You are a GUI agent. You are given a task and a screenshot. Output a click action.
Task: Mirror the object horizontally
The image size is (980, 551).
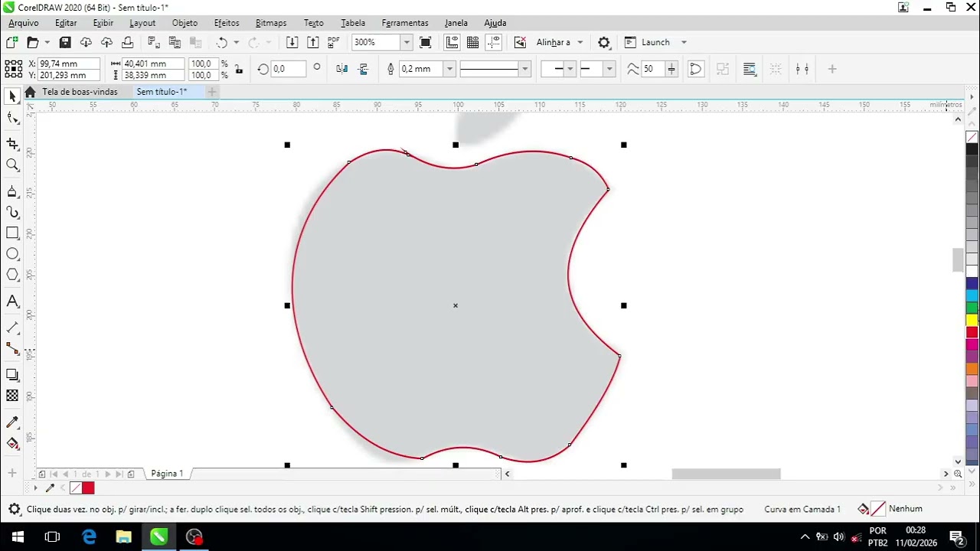[342, 69]
